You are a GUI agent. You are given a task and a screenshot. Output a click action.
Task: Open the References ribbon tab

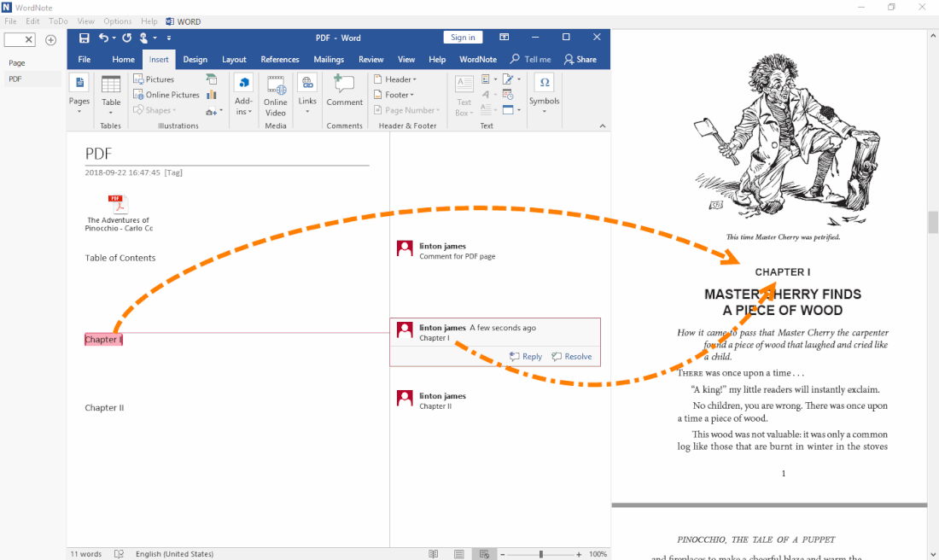coord(280,59)
